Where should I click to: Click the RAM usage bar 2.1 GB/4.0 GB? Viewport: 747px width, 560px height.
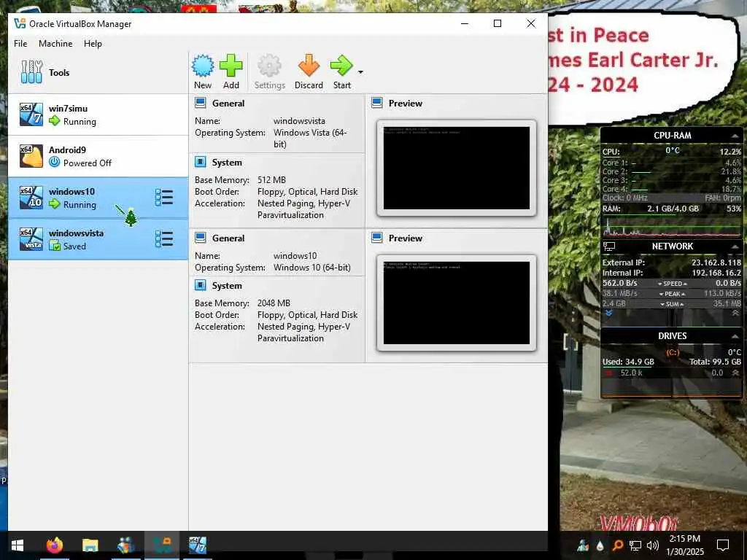pos(672,214)
